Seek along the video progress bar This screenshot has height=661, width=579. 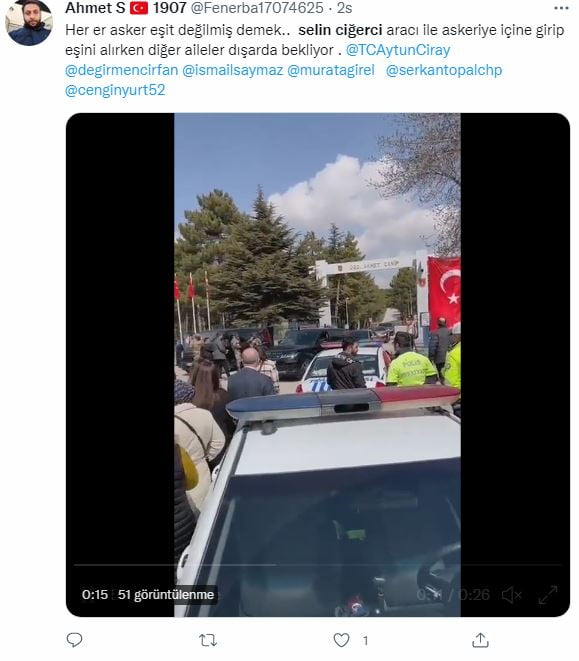(x=318, y=564)
